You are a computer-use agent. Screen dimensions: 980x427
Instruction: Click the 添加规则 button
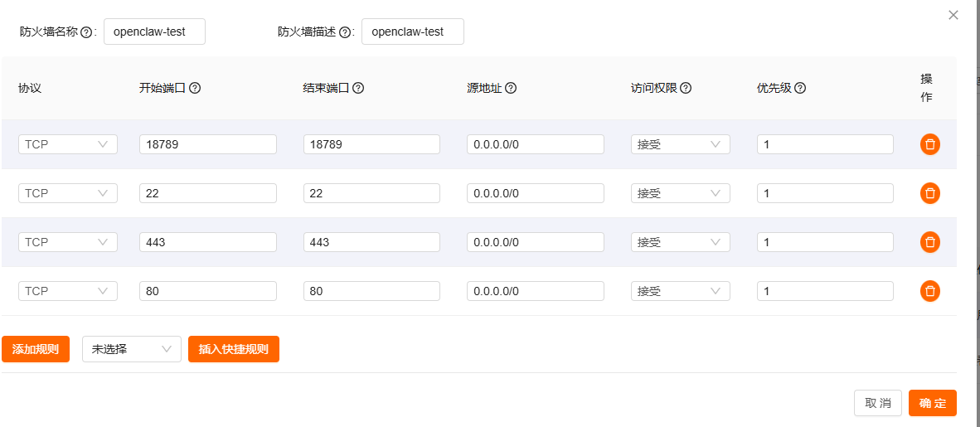(36, 349)
